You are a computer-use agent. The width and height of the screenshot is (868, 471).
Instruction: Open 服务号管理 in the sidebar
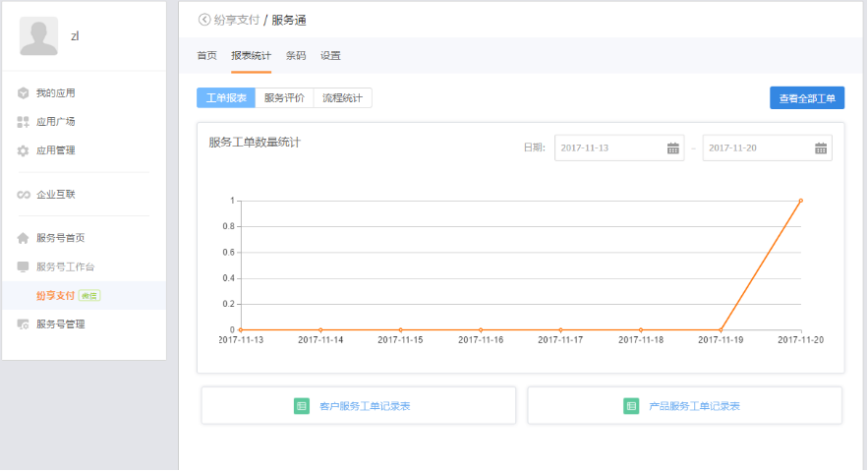pos(60,324)
